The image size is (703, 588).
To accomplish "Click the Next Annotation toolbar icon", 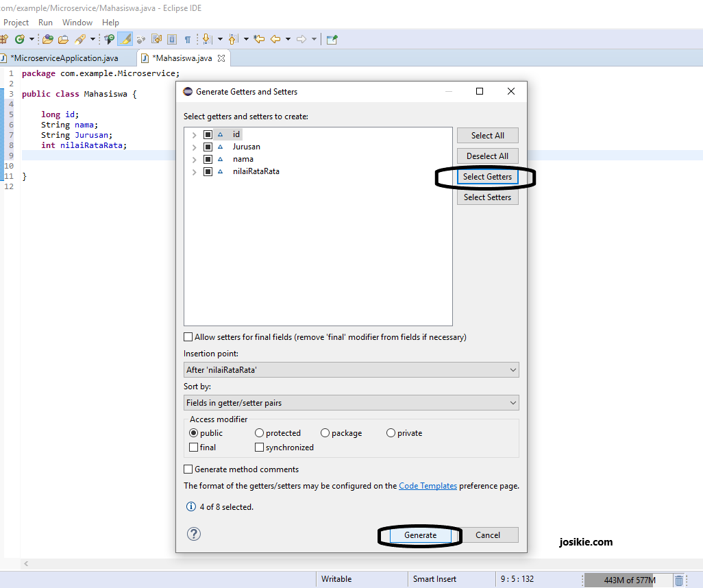I will (x=206, y=39).
